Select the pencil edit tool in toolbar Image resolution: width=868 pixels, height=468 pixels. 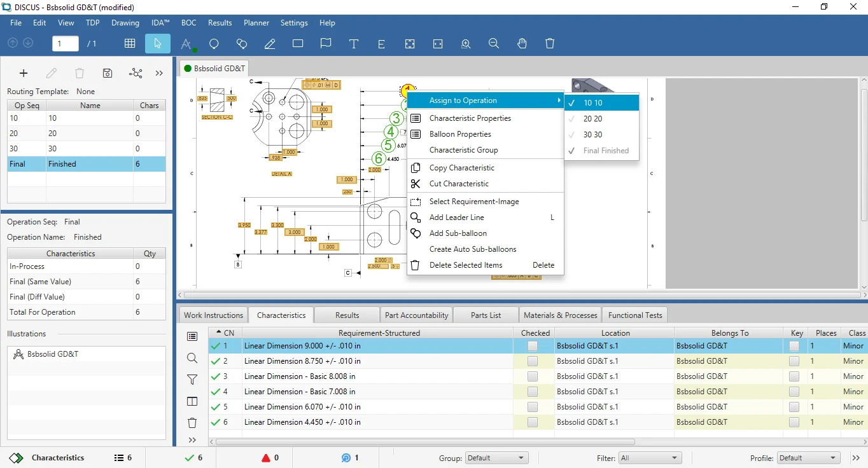tap(270, 43)
